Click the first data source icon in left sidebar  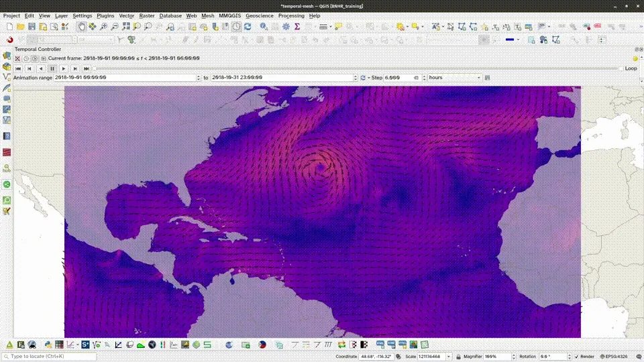point(7,56)
